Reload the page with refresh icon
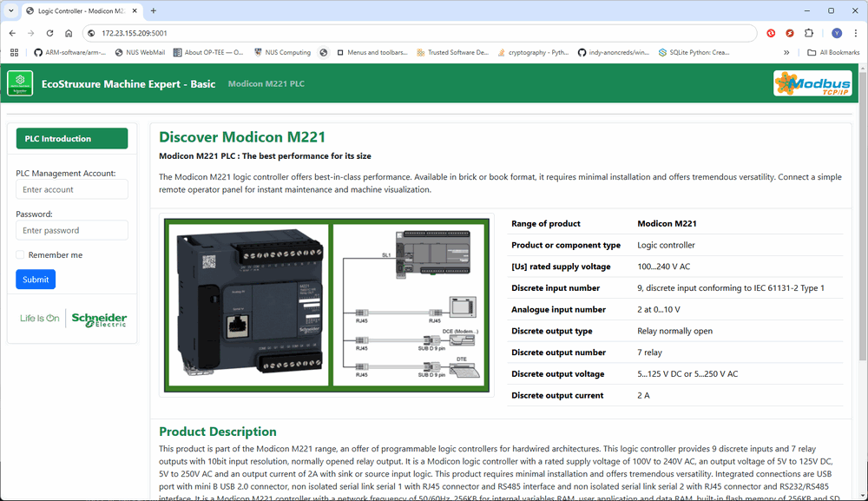Viewport: 868px width, 501px height. (x=49, y=33)
